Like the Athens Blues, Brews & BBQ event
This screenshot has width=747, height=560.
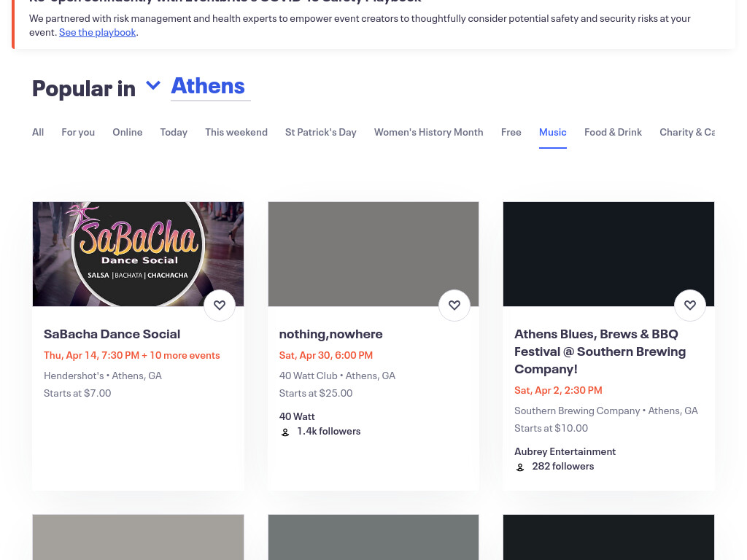[x=690, y=306]
